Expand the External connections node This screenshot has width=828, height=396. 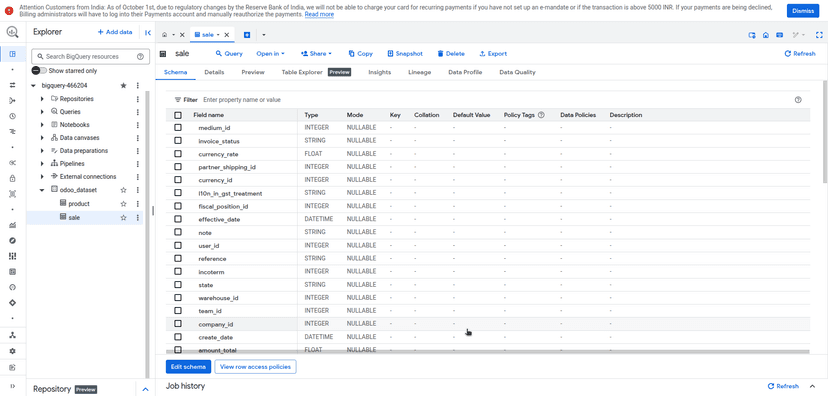[x=42, y=176]
